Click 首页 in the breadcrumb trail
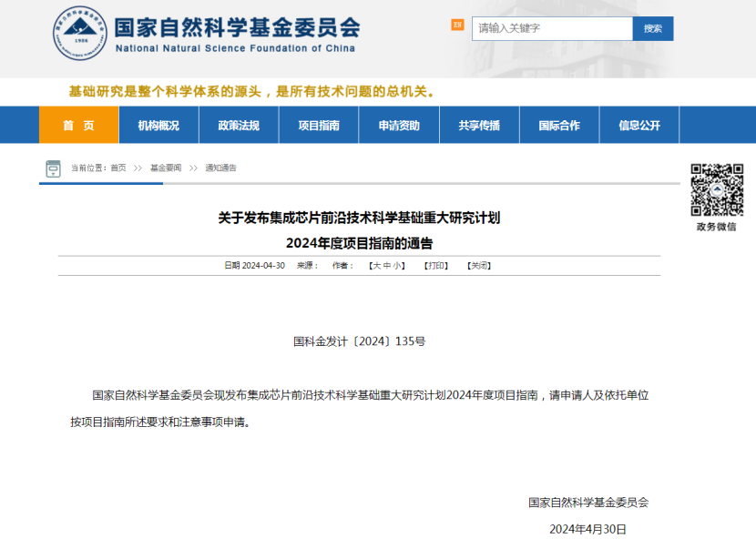Screen dimensions: 756x549 pyautogui.click(x=118, y=168)
